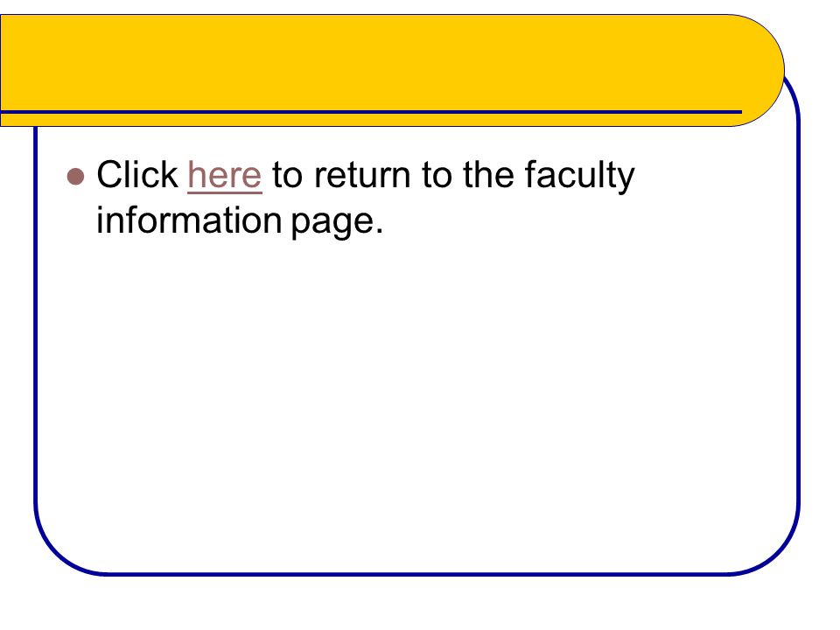
Task: Select the round bullet point marker
Action: point(75,177)
